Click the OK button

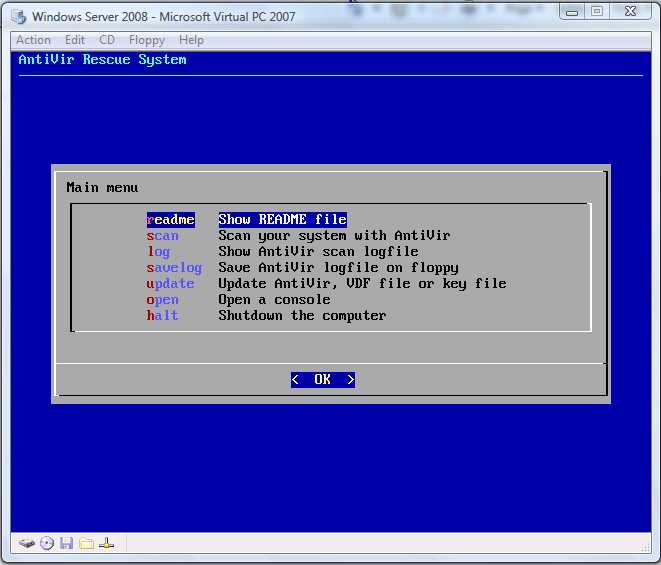coord(323,379)
